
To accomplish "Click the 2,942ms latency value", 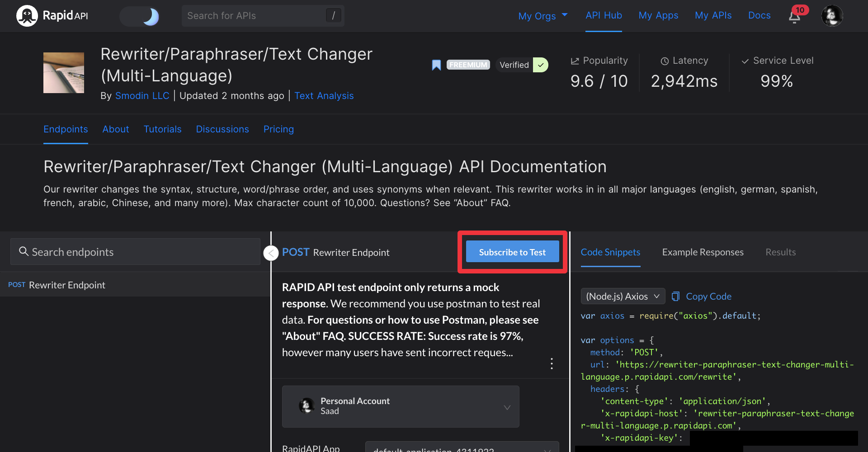I will [684, 81].
